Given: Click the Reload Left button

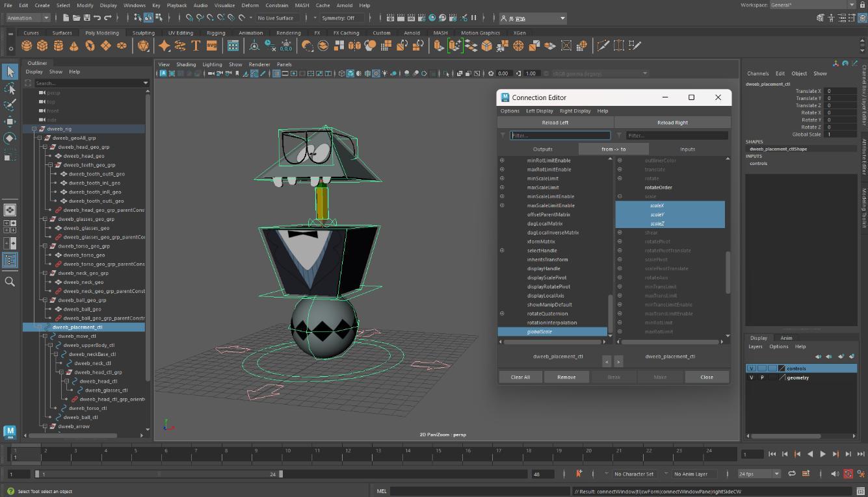Looking at the screenshot, I should (555, 122).
